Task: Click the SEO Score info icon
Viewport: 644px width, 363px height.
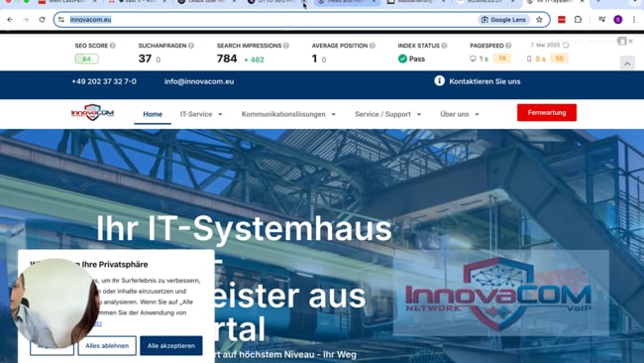Action: pyautogui.click(x=113, y=46)
